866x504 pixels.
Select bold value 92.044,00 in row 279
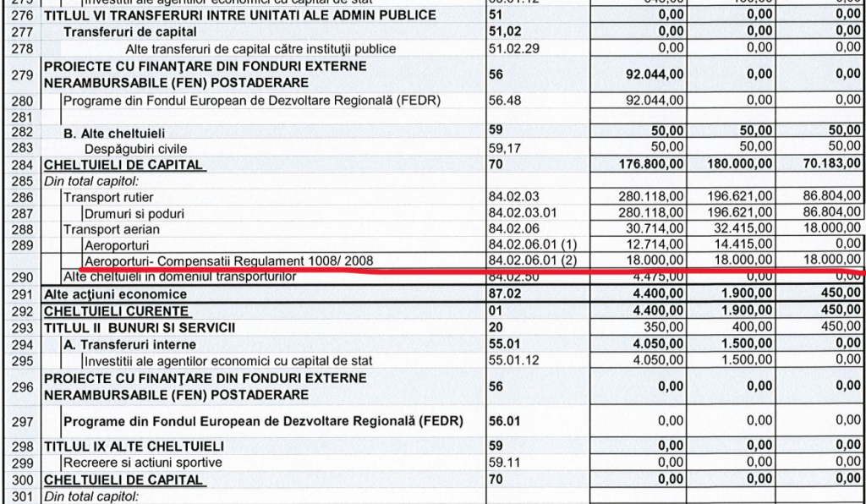[655, 74]
